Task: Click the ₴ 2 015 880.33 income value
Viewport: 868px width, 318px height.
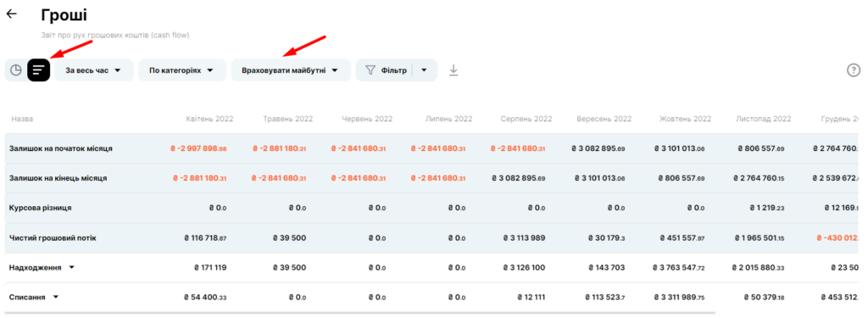Action: 759,268
